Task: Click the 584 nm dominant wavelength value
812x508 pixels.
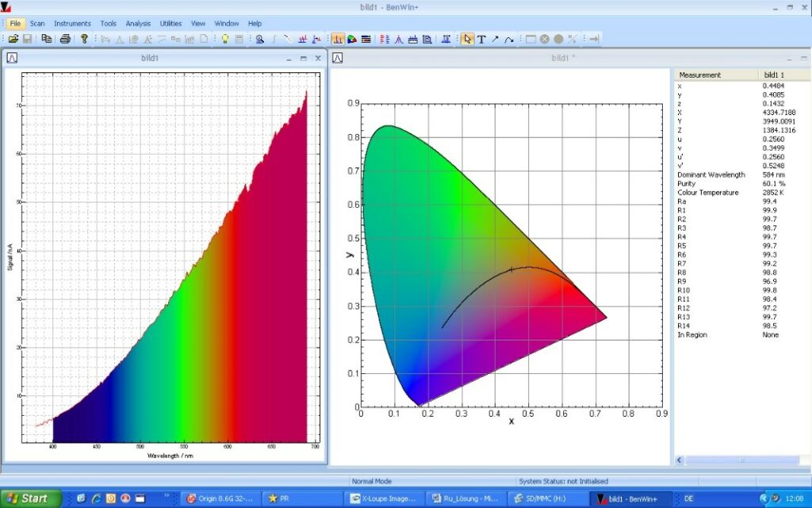Action: coord(774,175)
